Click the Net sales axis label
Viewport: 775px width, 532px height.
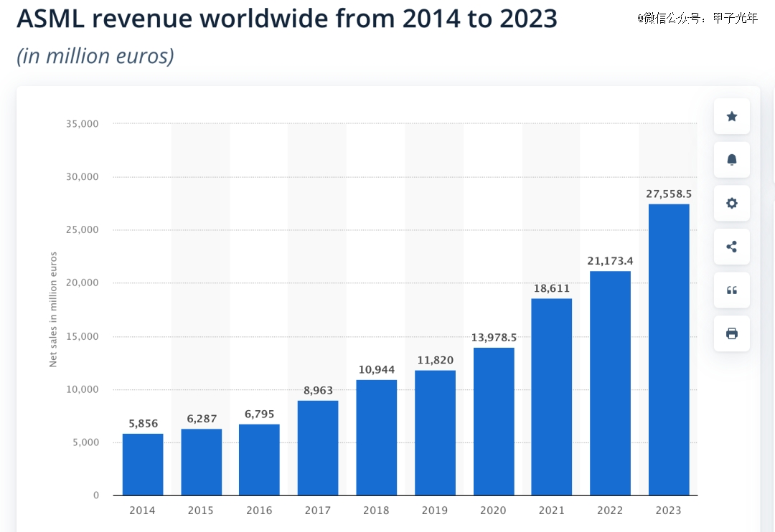[53, 309]
